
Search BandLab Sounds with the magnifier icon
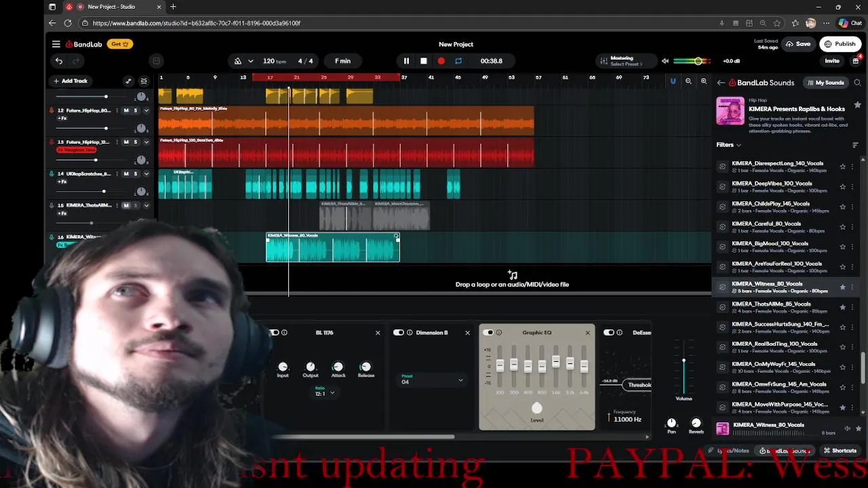click(857, 83)
